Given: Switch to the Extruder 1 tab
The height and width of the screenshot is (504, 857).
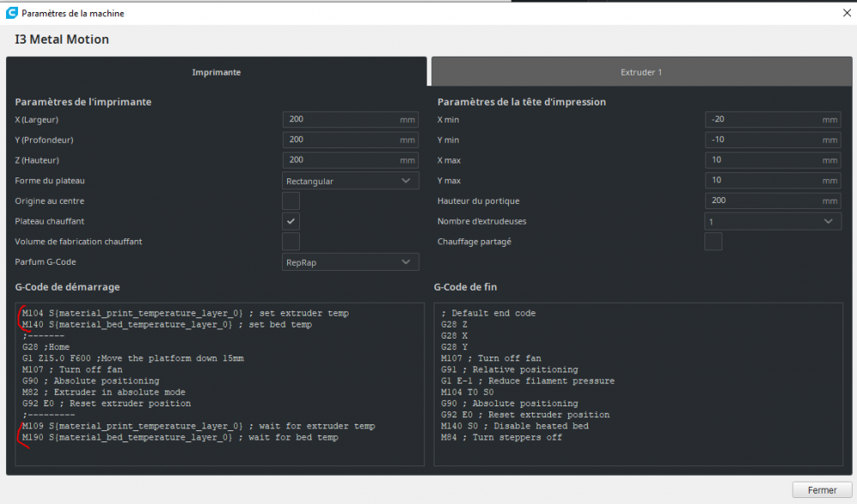Looking at the screenshot, I should click(641, 72).
